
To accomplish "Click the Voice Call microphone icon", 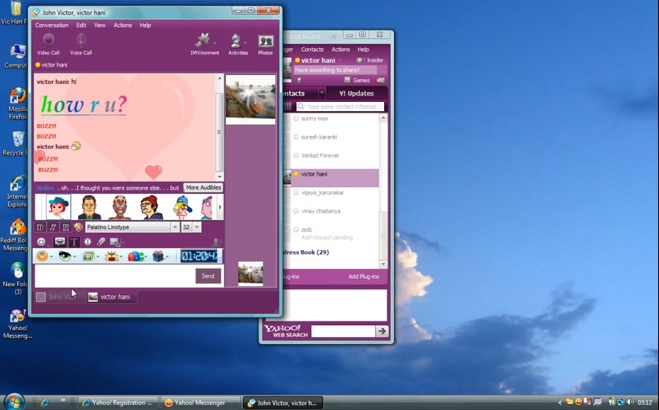I will click(81, 41).
